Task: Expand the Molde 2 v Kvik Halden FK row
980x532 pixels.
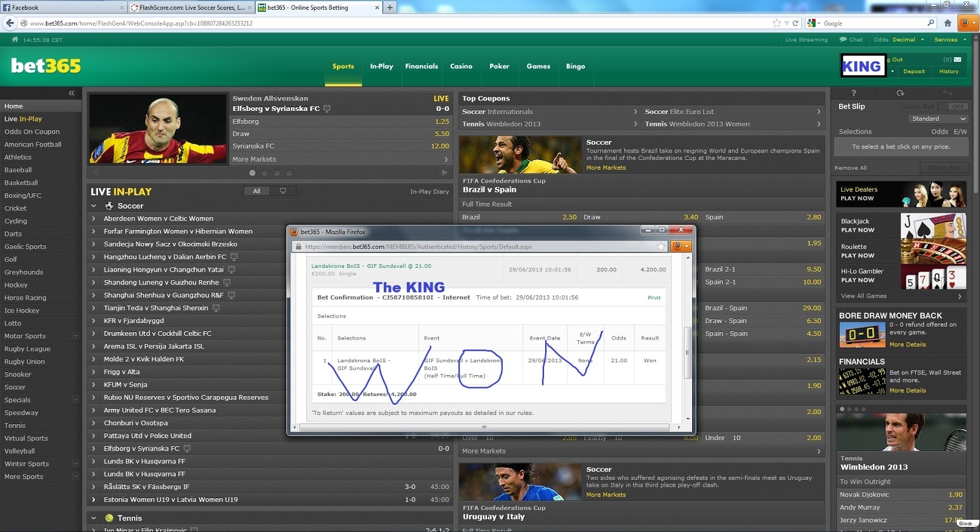Action: 94,359
